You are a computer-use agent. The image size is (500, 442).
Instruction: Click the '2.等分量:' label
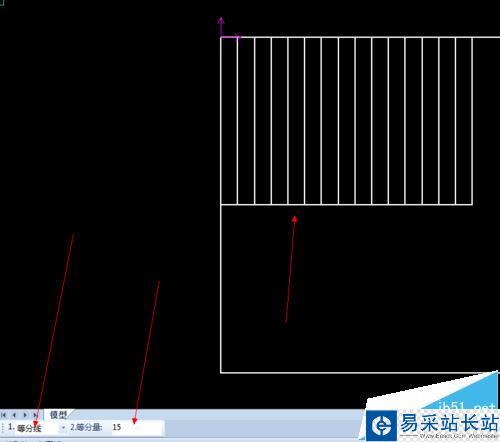click(86, 427)
